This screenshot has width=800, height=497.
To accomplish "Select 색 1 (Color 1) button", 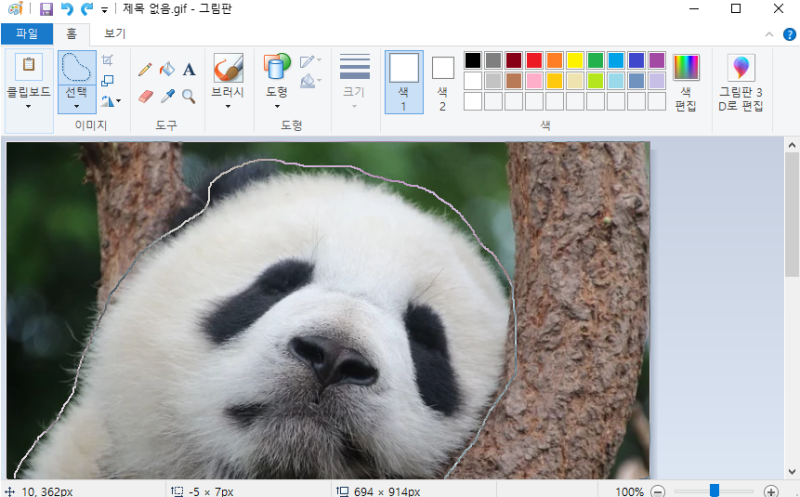I will [404, 82].
